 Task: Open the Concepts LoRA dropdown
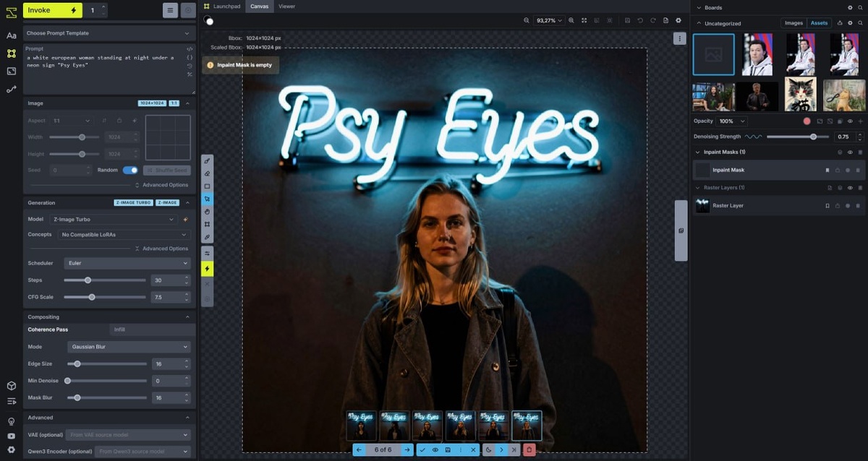(x=124, y=235)
